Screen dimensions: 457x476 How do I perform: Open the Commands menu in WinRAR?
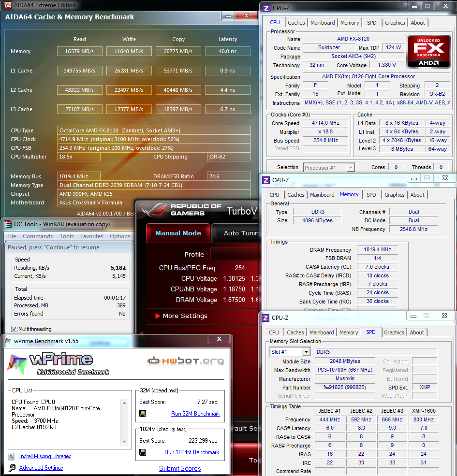pos(38,236)
